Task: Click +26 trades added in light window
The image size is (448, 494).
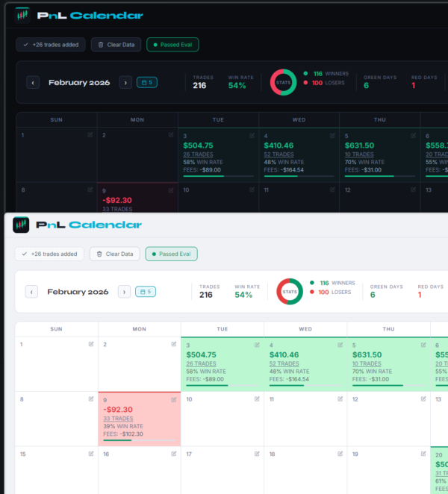Action: coord(49,254)
